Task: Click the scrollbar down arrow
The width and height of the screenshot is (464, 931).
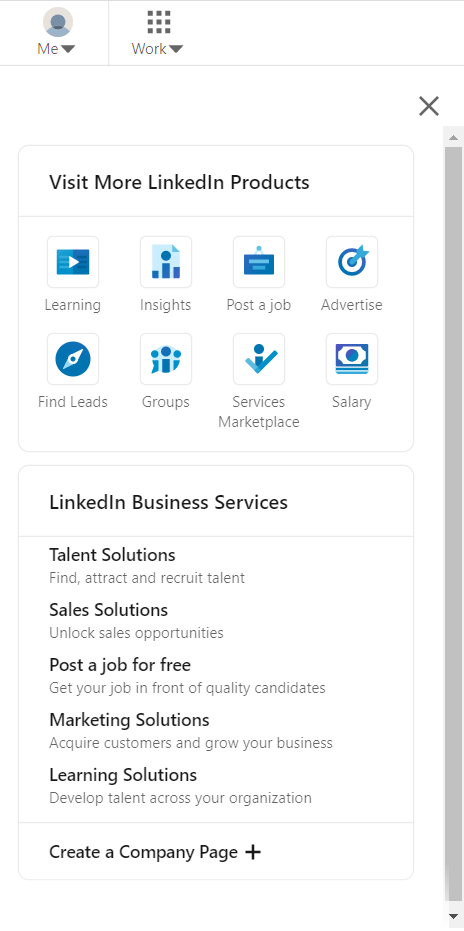Action: coord(454,915)
